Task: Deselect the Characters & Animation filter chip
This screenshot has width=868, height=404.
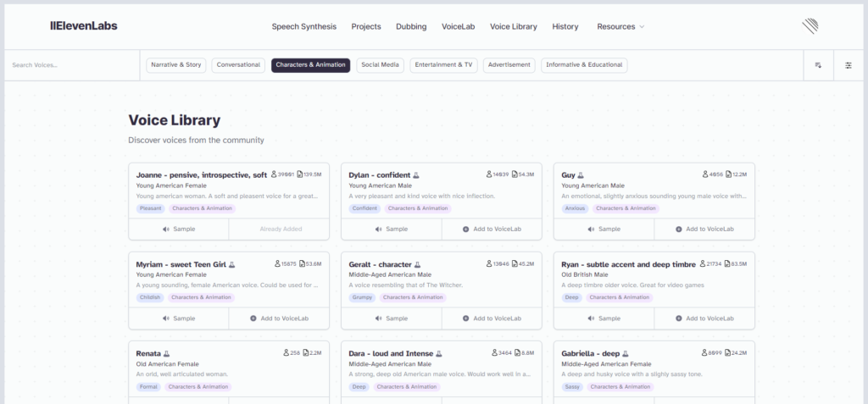Action: coord(310,65)
